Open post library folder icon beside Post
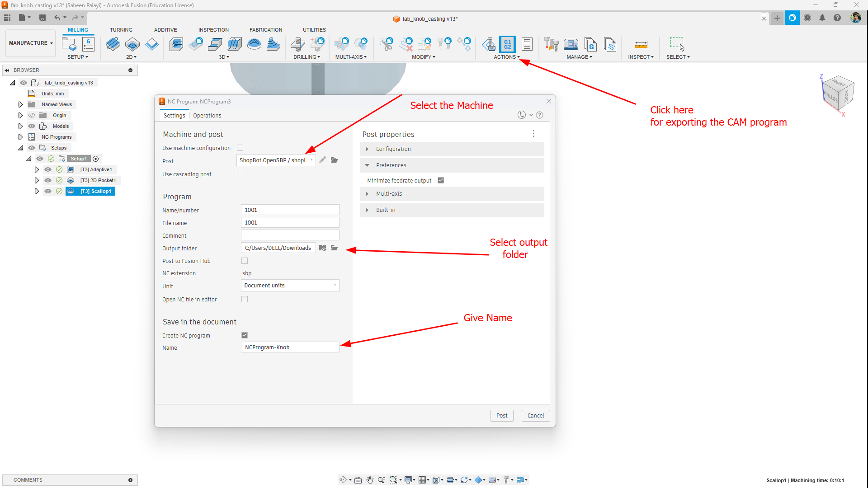The height and width of the screenshot is (488, 868). point(335,160)
